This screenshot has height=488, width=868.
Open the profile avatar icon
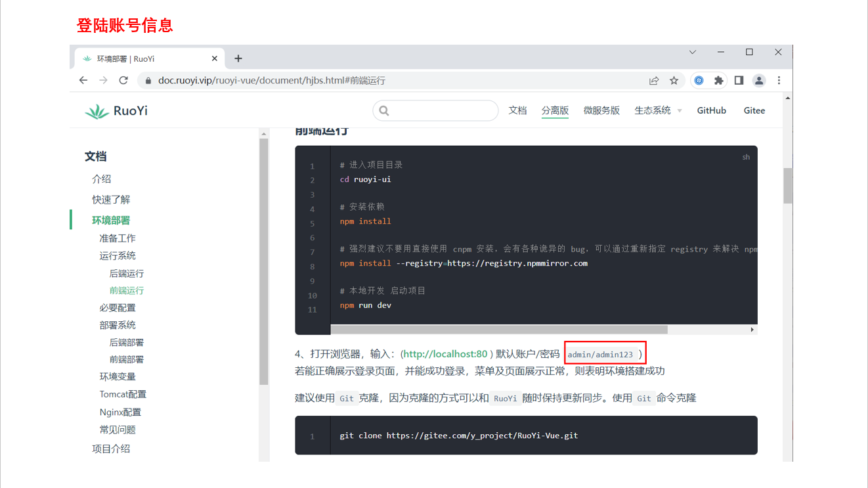(759, 80)
